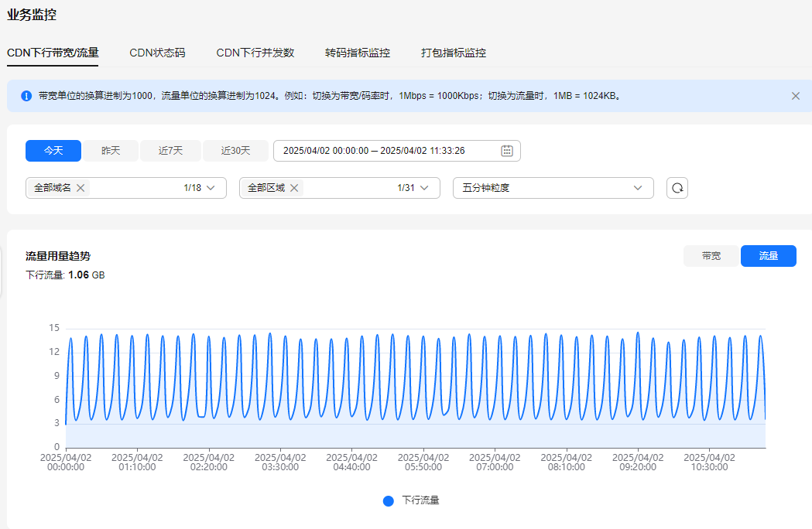Click the 9 y-axis label
This screenshot has width=812, height=529.
pyautogui.click(x=57, y=375)
